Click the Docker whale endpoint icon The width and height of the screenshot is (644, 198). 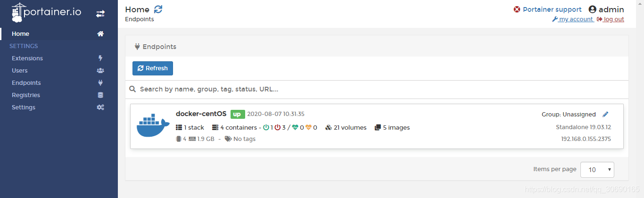[x=153, y=125]
